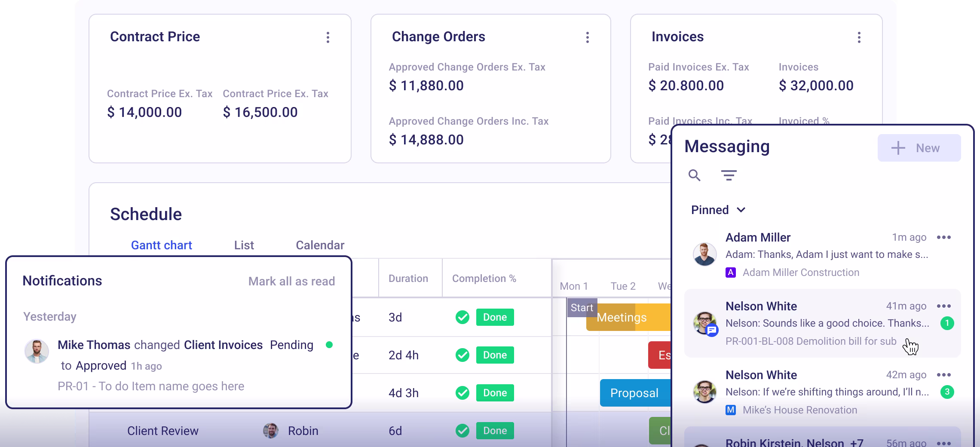This screenshot has width=980, height=447.
Task: Click the New message button
Action: [x=919, y=148]
